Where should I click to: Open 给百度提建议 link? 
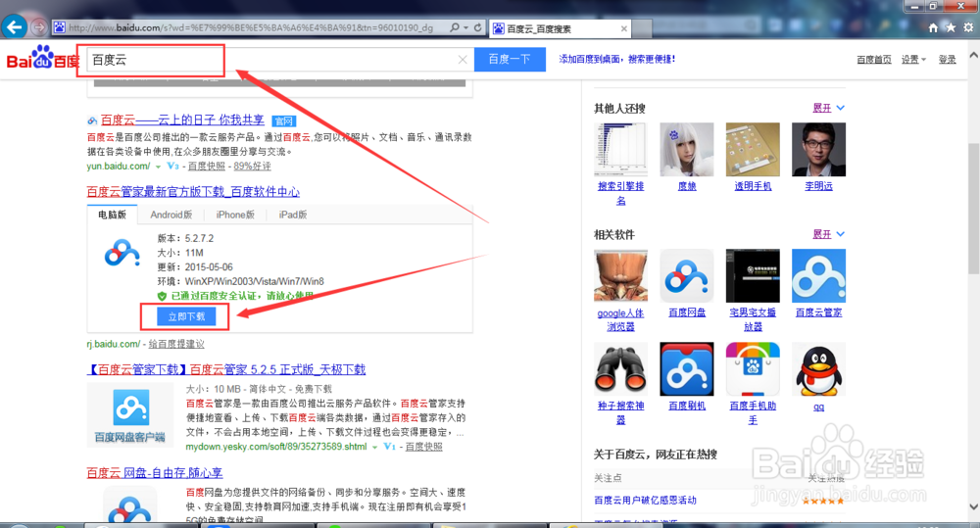pos(176,344)
